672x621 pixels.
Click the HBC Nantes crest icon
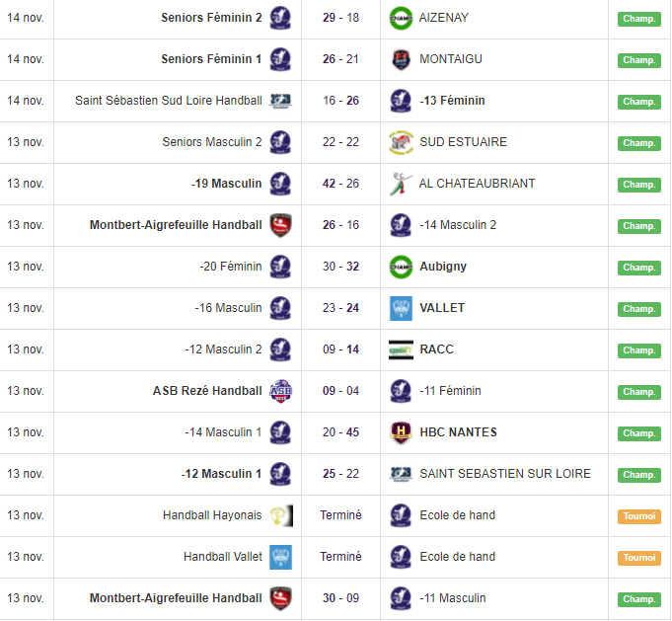[x=400, y=432]
